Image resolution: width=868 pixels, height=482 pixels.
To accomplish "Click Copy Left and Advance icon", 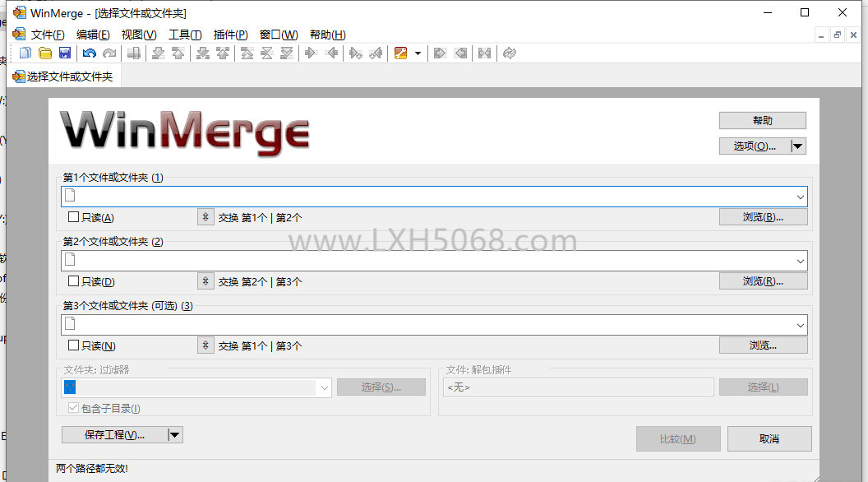I will click(x=376, y=53).
